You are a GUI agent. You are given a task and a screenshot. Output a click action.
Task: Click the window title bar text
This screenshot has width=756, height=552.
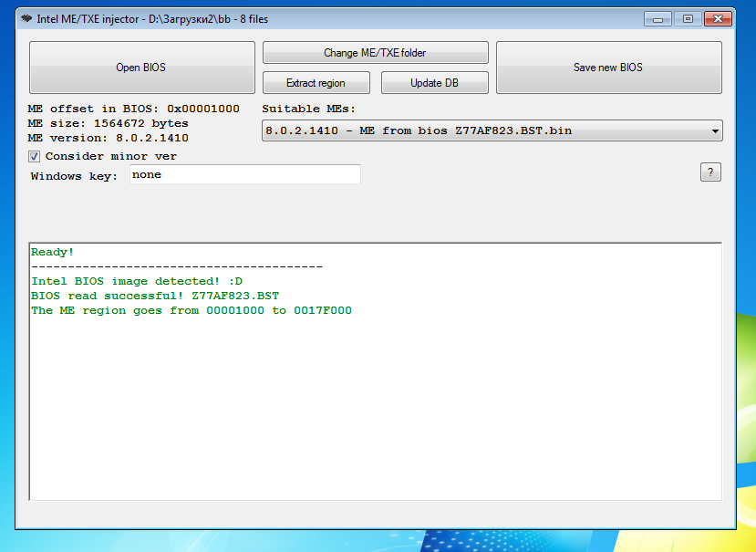click(152, 19)
